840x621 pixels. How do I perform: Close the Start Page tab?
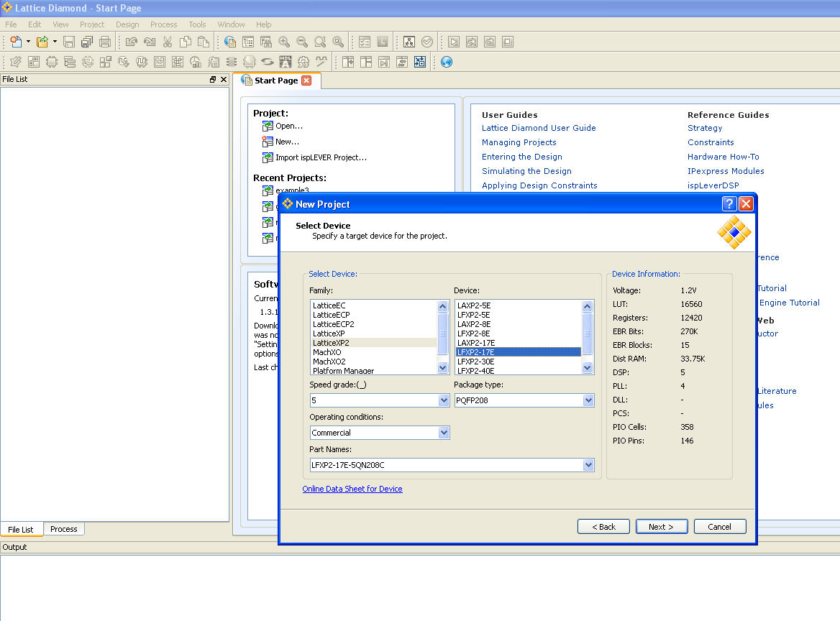coord(306,80)
